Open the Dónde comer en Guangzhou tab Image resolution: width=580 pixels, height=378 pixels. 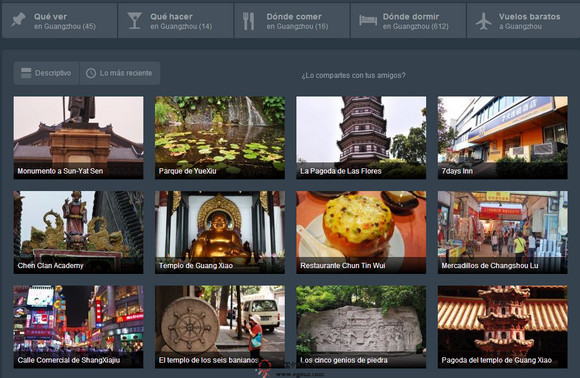click(292, 21)
